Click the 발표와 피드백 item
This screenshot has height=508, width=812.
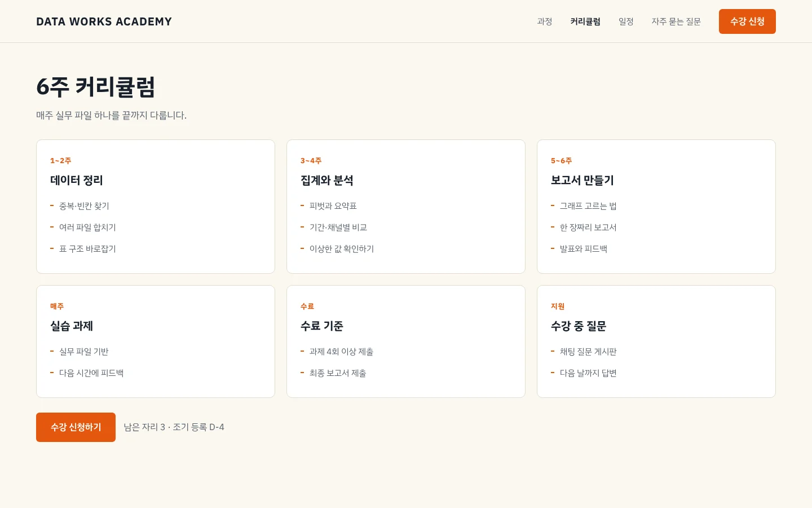tap(584, 249)
